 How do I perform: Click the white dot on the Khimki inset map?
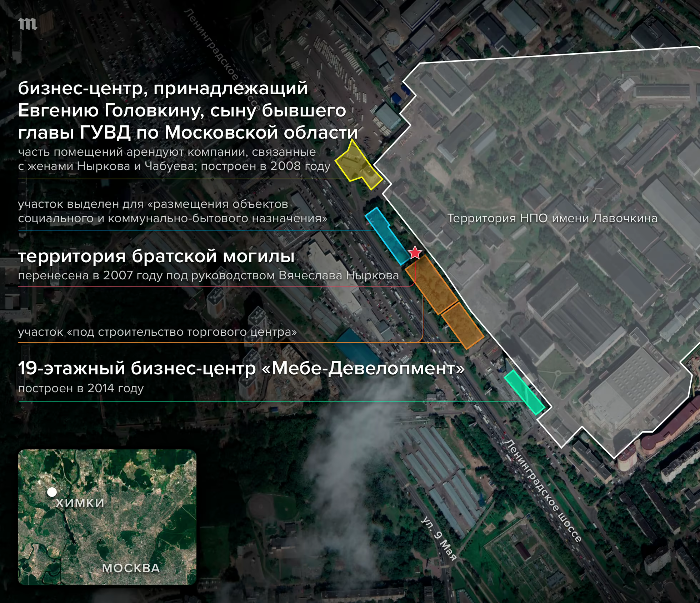pos(52,492)
